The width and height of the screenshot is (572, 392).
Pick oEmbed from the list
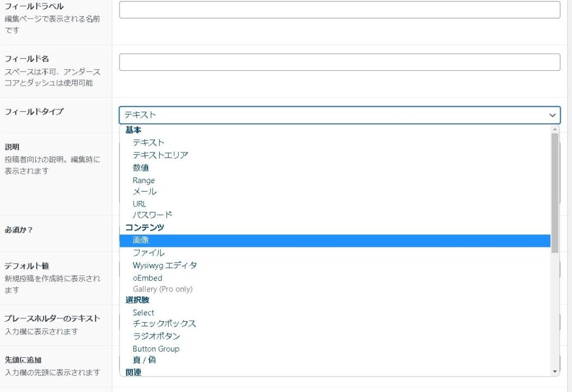[x=147, y=278]
